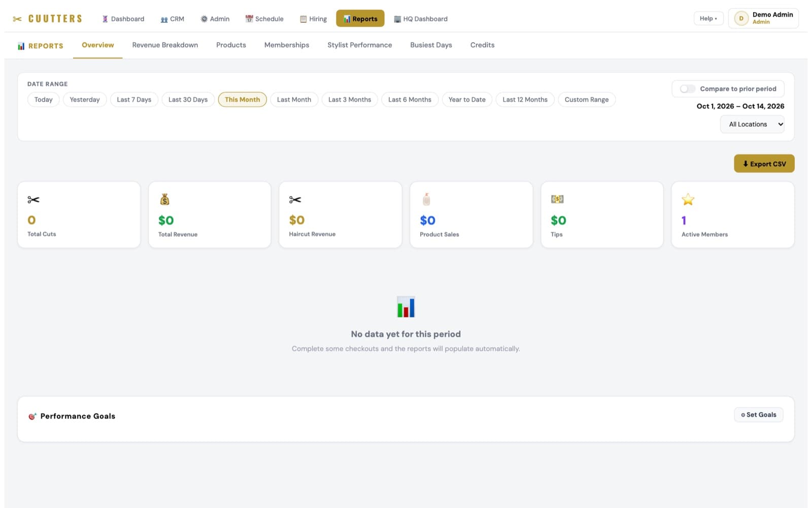Click the 'Active Members' label
812x508 pixels.
tap(704, 234)
